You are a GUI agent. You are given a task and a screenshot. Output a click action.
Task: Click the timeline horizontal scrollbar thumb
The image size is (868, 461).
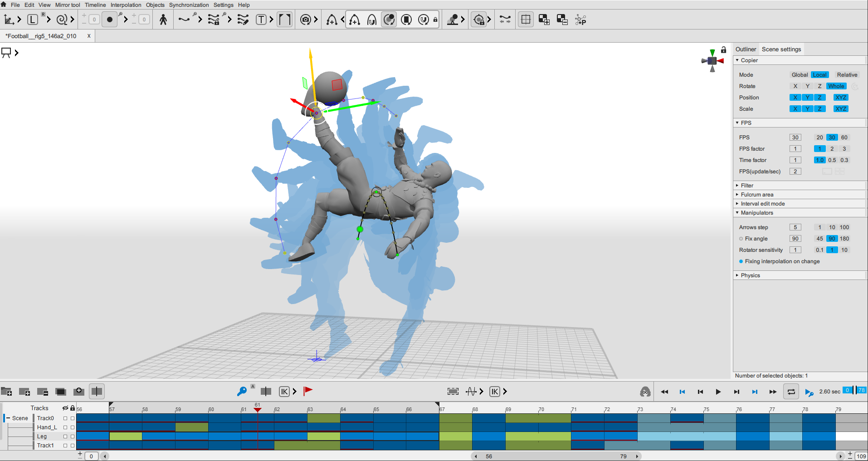coord(556,456)
